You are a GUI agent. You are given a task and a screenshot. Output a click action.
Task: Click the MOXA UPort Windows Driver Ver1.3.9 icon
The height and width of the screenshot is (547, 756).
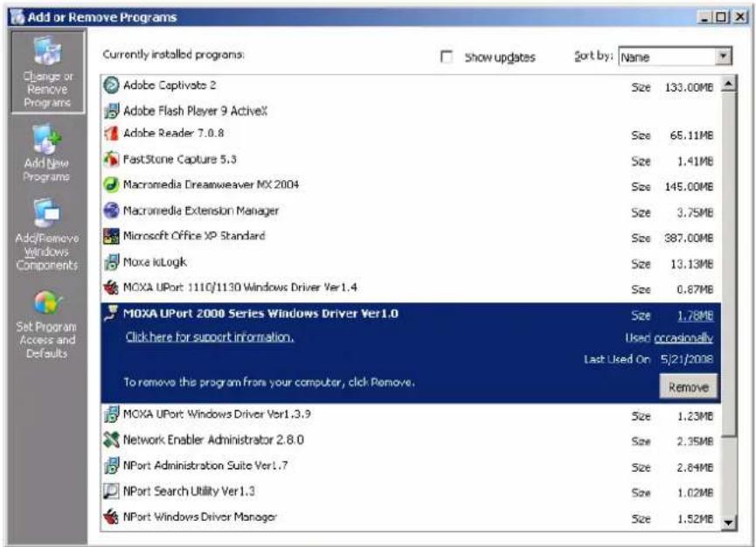point(111,414)
